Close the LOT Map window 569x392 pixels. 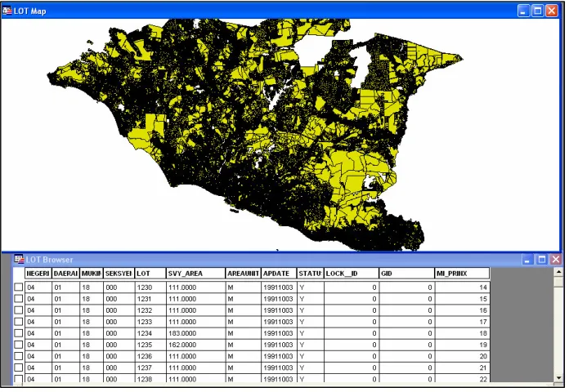tap(552, 11)
